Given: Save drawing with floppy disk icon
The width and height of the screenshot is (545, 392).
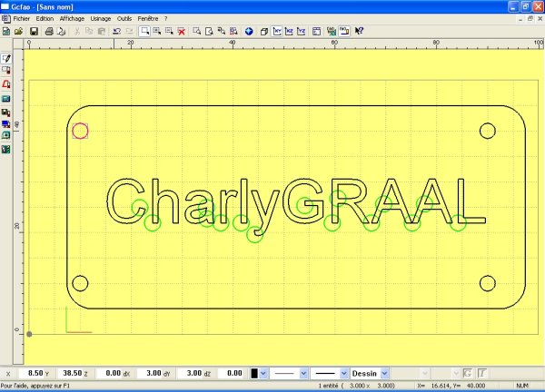Looking at the screenshot, I should coord(35,32).
